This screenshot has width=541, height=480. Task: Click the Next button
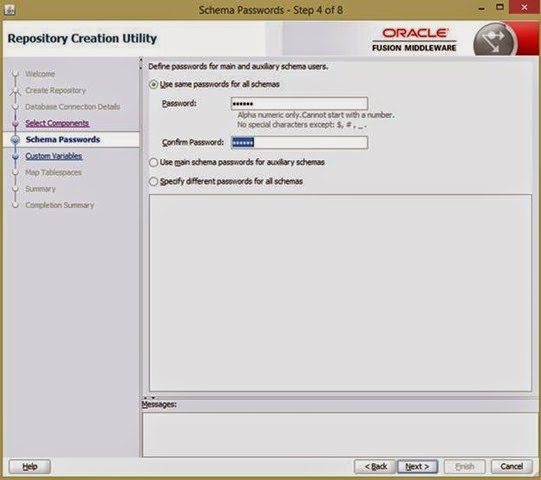pos(417,467)
